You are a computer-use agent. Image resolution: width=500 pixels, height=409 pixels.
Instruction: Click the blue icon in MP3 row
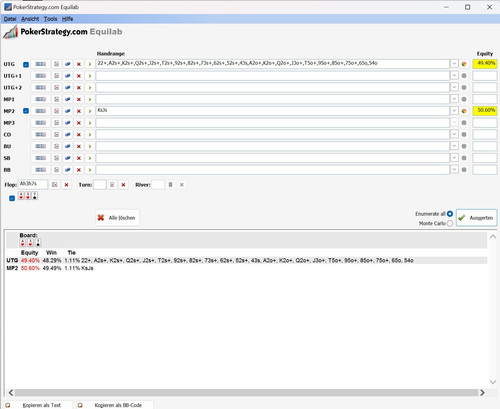[68, 123]
